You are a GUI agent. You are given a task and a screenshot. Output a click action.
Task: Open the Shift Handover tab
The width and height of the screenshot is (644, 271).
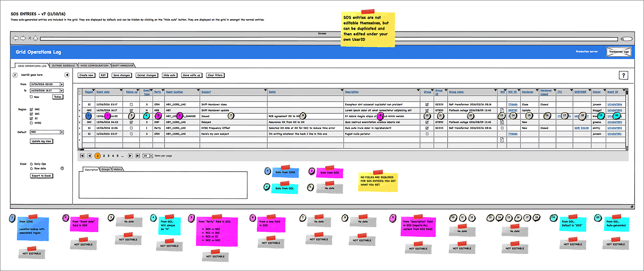click(123, 65)
